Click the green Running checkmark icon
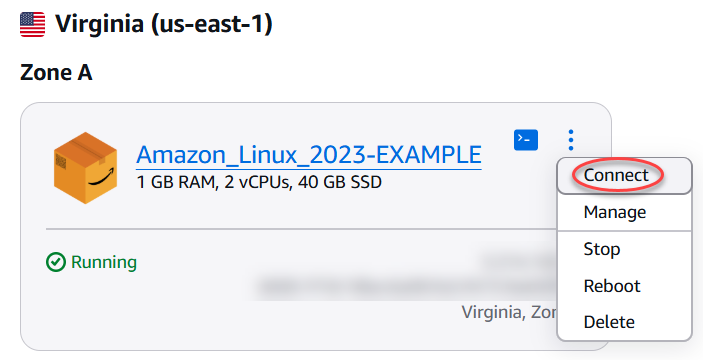This screenshot has height=360, width=703. [56, 262]
